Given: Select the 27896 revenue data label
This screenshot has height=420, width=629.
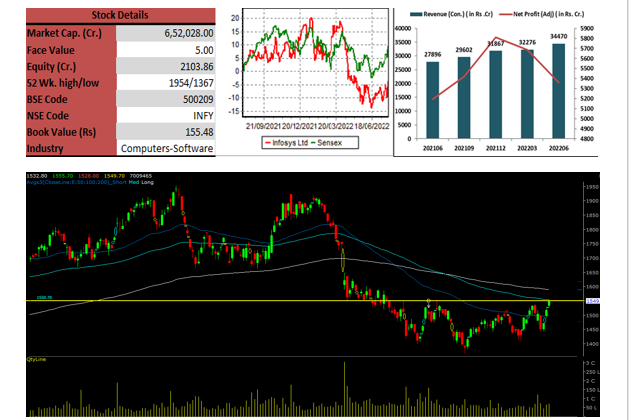Looking at the screenshot, I should pyautogui.click(x=432, y=55).
